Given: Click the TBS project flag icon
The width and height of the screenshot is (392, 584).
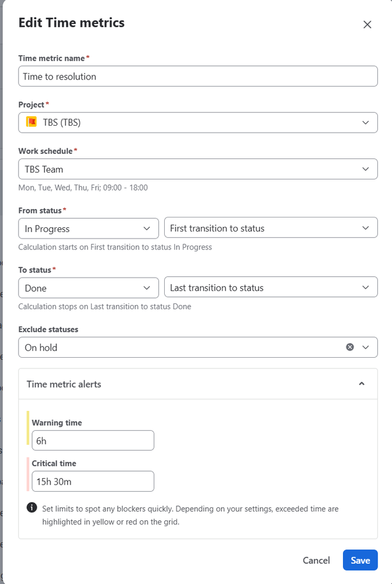Looking at the screenshot, I should coord(32,122).
